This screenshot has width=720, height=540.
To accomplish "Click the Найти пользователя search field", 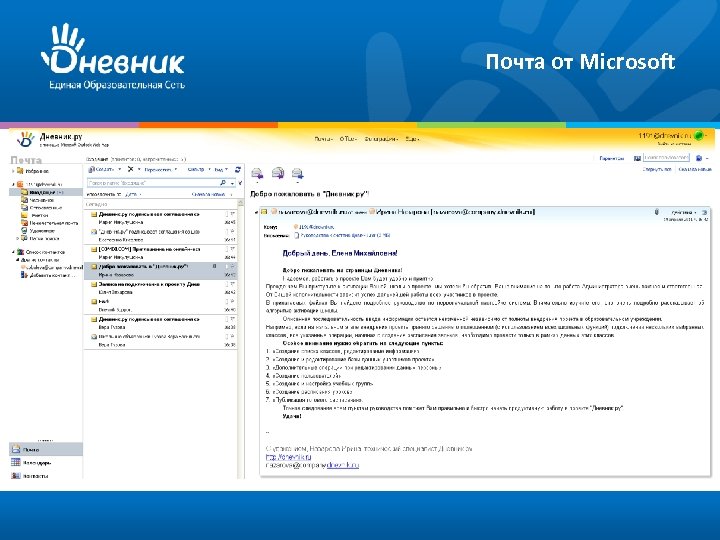I will click(666, 158).
